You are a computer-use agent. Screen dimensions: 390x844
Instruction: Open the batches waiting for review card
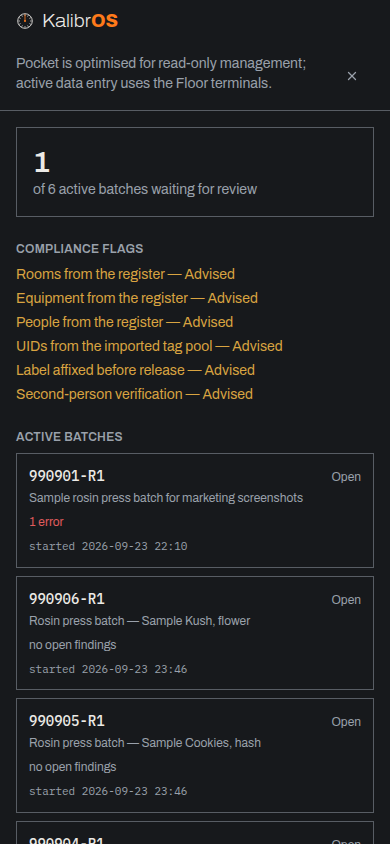pos(195,172)
